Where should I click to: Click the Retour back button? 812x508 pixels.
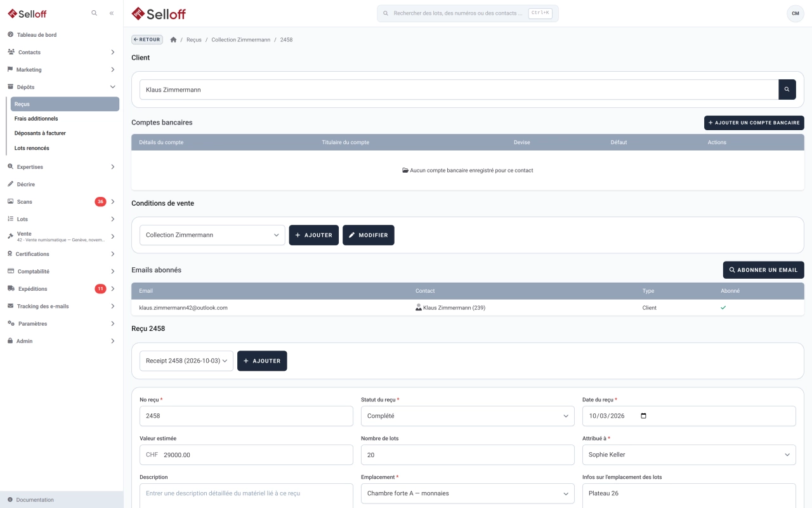pyautogui.click(x=147, y=39)
